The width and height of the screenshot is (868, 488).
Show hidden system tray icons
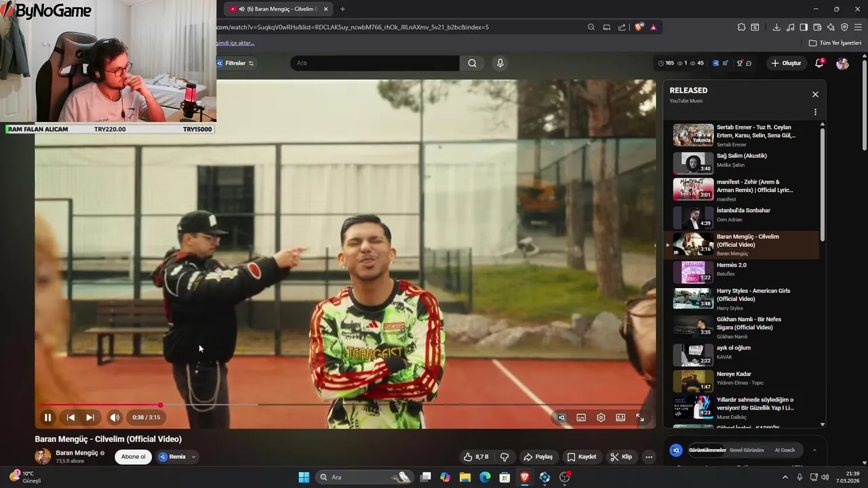click(x=785, y=477)
